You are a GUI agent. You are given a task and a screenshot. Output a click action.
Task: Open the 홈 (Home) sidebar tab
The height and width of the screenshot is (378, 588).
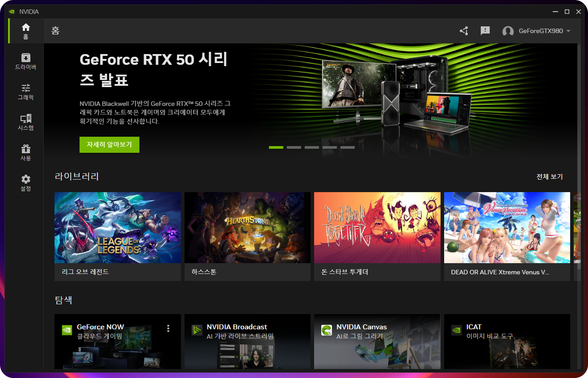point(25,31)
